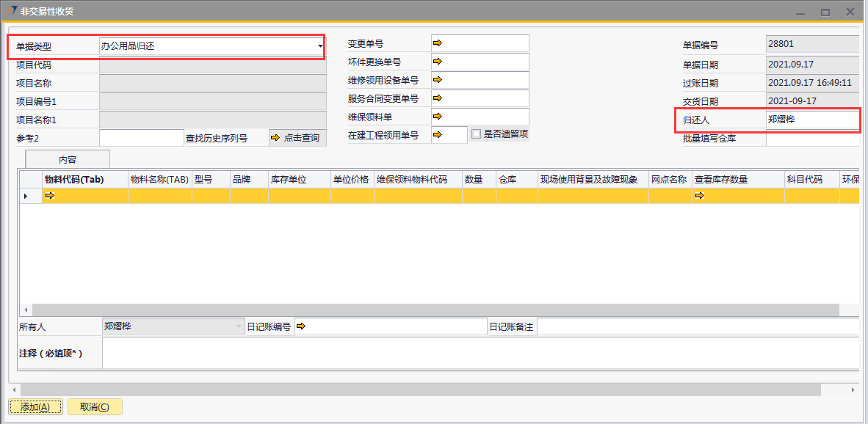Image resolution: width=868 pixels, height=424 pixels.
Task: Click arrow icon in 在建工程领用单号 field
Action: click(438, 135)
